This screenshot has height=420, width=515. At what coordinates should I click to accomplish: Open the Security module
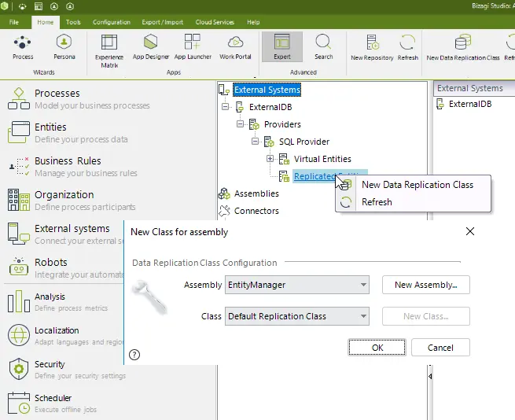pyautogui.click(x=67, y=370)
